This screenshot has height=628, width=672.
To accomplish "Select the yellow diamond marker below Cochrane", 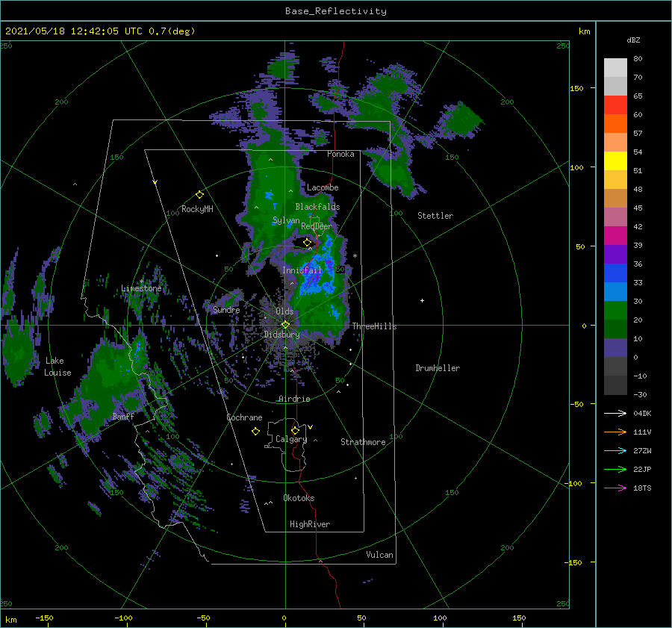I will point(255,432).
